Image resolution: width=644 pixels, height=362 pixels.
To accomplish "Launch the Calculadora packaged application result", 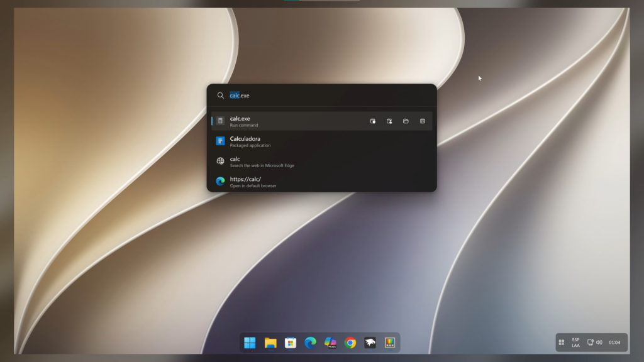I will coord(321,141).
